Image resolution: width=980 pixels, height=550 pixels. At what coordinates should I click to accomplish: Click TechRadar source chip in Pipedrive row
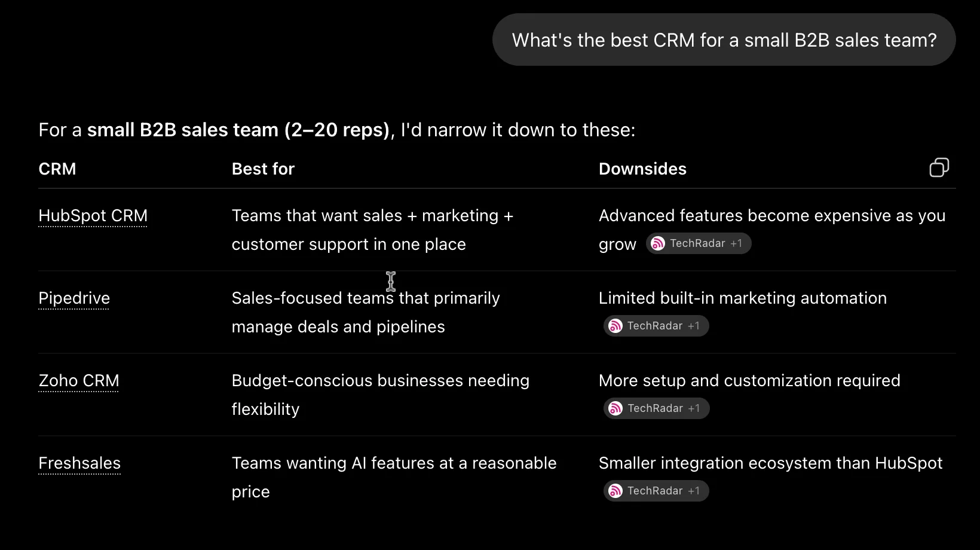coord(656,326)
